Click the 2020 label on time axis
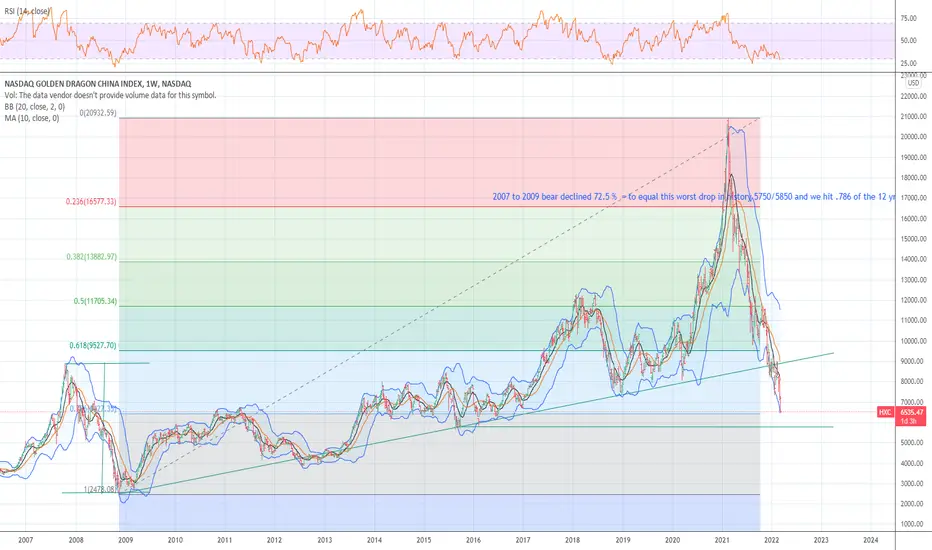 (x=672, y=540)
